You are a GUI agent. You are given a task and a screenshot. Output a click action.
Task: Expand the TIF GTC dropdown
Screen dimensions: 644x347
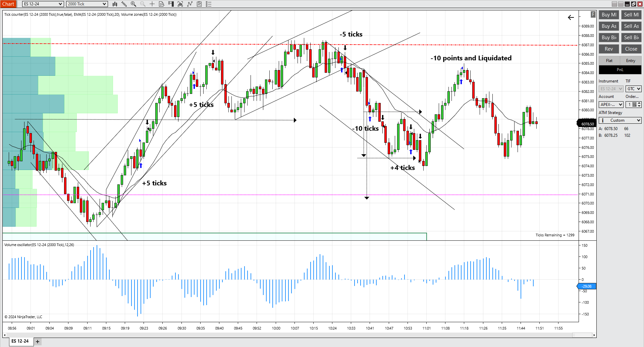coord(634,89)
